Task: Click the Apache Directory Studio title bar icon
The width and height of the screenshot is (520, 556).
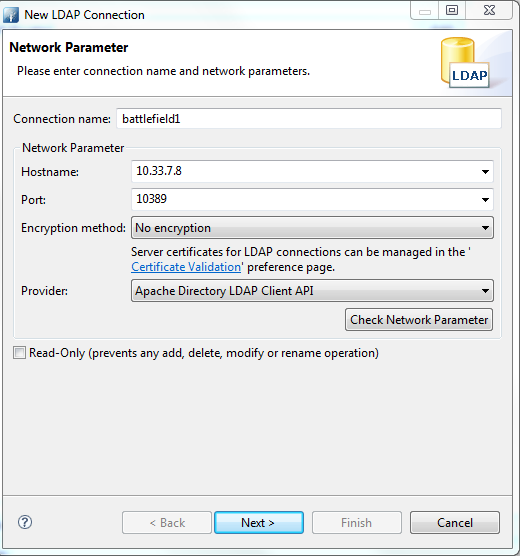Action: pyautogui.click(x=11, y=15)
